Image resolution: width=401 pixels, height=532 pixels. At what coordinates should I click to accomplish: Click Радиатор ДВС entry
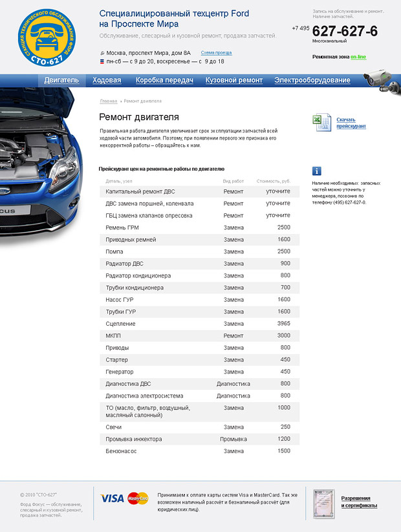[200, 264]
